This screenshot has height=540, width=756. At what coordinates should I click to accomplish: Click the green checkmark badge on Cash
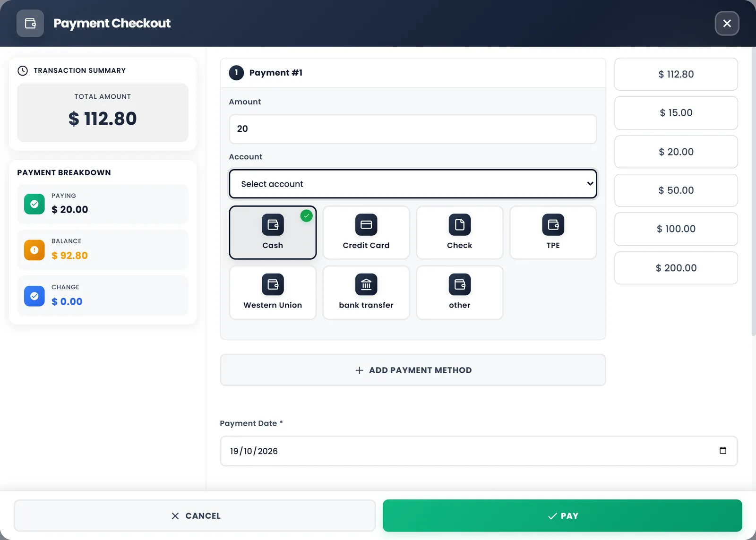point(307,216)
